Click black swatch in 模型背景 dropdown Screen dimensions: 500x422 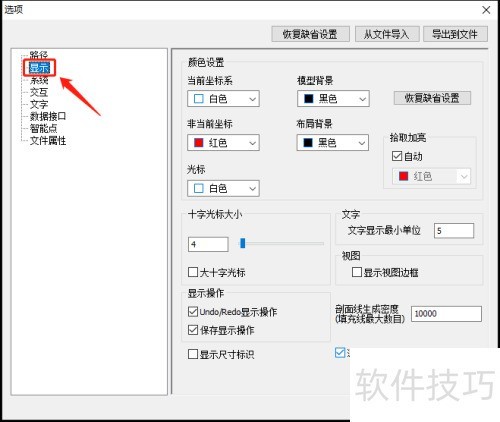coord(309,99)
